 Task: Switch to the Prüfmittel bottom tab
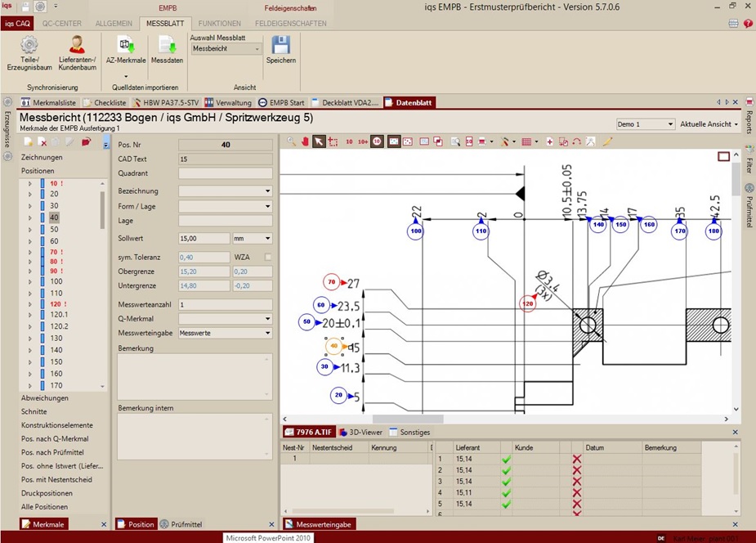[x=181, y=524]
